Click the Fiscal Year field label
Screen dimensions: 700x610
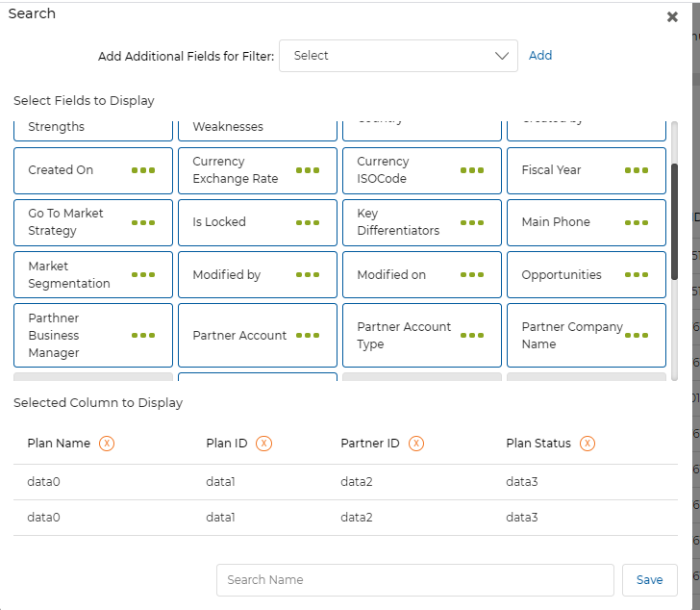pos(551,170)
